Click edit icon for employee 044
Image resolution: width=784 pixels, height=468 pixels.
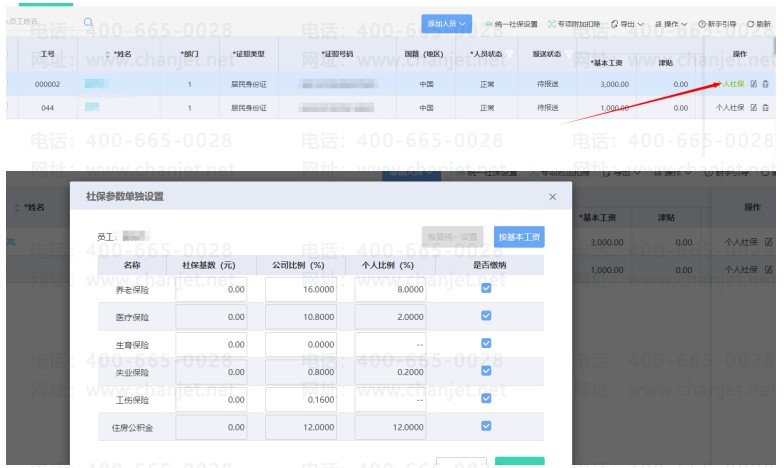coord(754,108)
